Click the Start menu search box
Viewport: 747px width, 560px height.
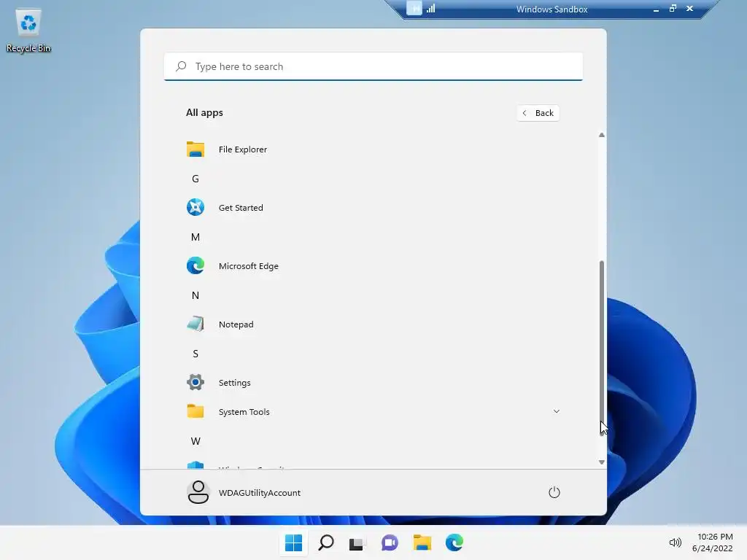tap(373, 66)
